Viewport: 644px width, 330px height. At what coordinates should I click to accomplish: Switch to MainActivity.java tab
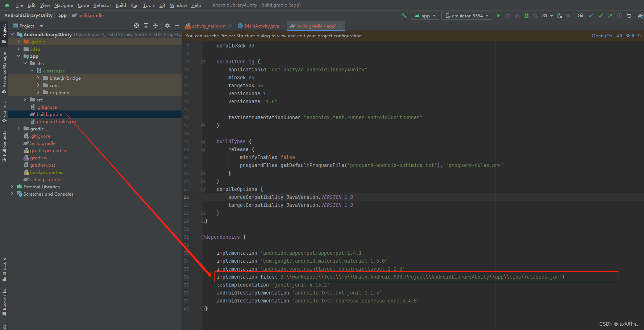[x=262, y=26]
